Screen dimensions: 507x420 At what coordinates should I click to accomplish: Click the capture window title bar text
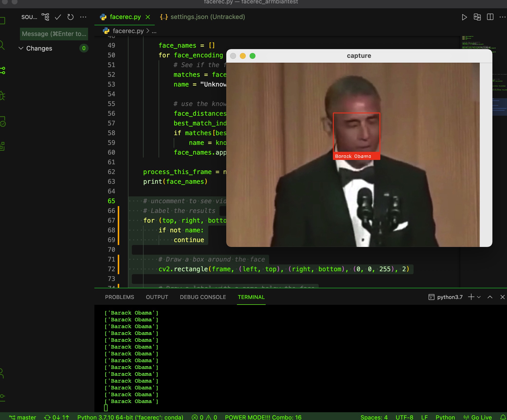(359, 56)
